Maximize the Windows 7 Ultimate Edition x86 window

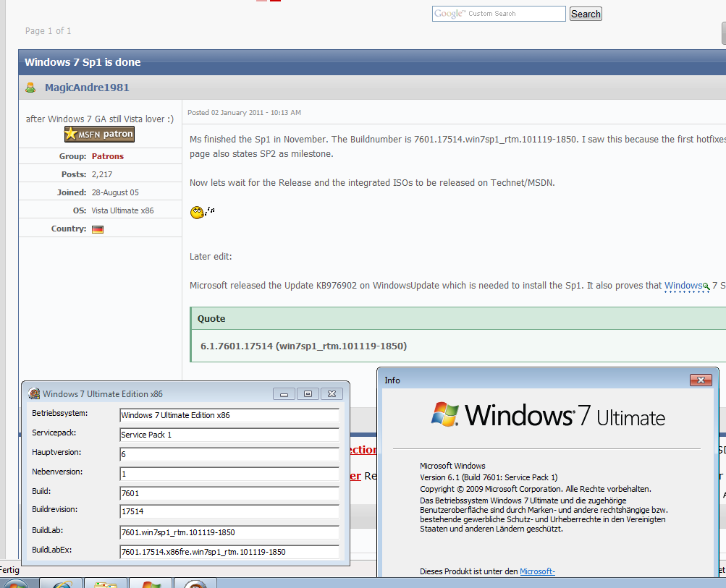308,393
